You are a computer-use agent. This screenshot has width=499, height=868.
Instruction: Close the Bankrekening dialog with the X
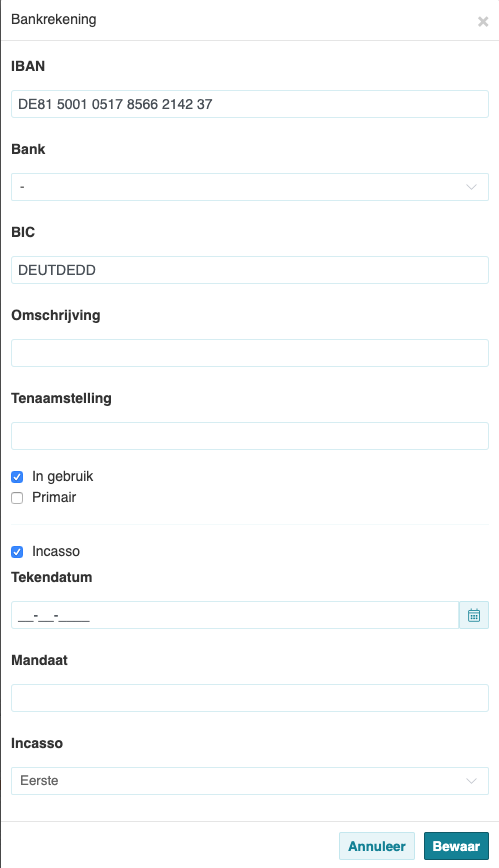483,22
